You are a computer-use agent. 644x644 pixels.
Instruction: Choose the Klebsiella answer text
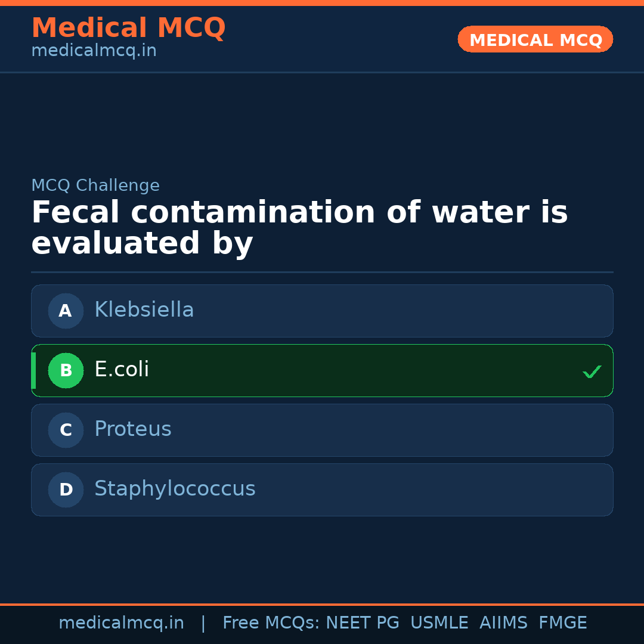click(x=144, y=310)
